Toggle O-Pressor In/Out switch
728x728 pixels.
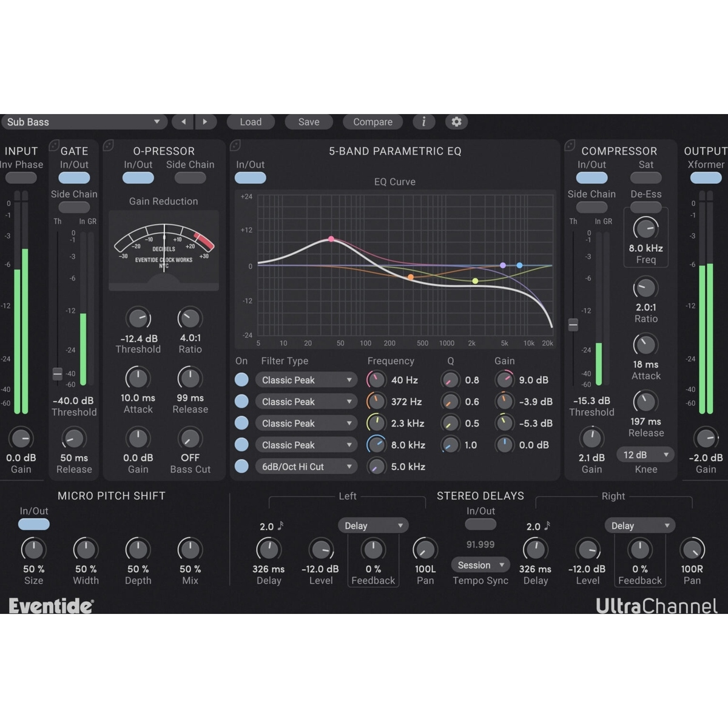(x=138, y=178)
